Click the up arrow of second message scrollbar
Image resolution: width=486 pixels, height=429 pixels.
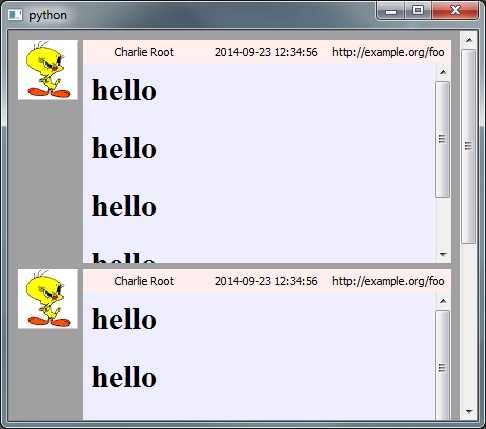(x=443, y=301)
